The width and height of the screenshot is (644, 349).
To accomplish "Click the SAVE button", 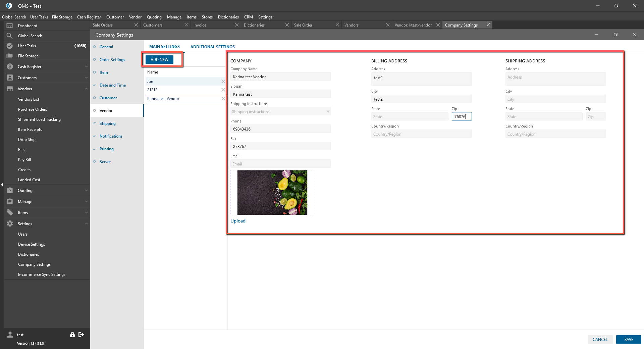I will point(628,340).
